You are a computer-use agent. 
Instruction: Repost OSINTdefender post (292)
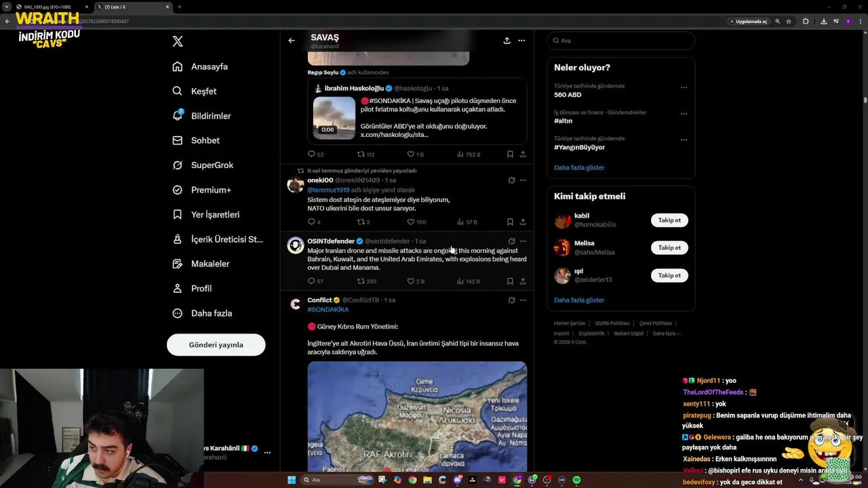point(367,281)
